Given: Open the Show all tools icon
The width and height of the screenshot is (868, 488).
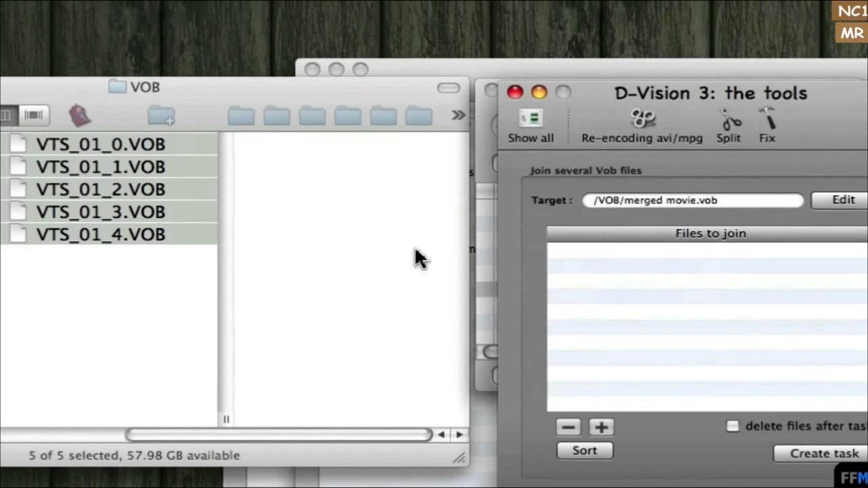Looking at the screenshot, I should tap(531, 127).
